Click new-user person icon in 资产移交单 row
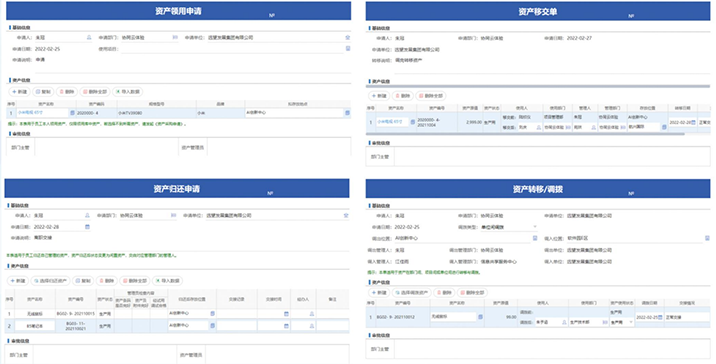The height and width of the screenshot is (364, 716). (538, 127)
